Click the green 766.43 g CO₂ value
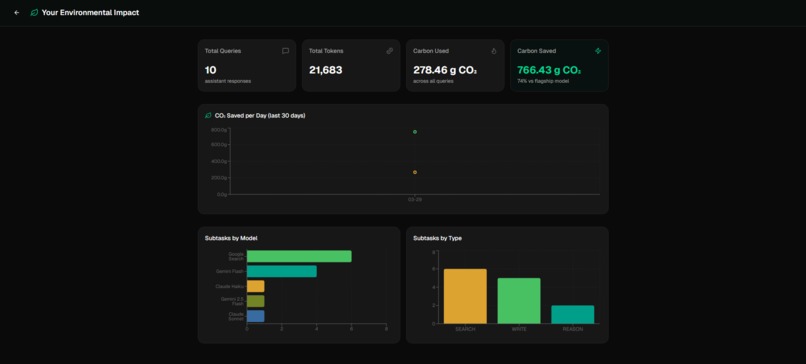Image resolution: width=806 pixels, height=364 pixels. tap(549, 70)
